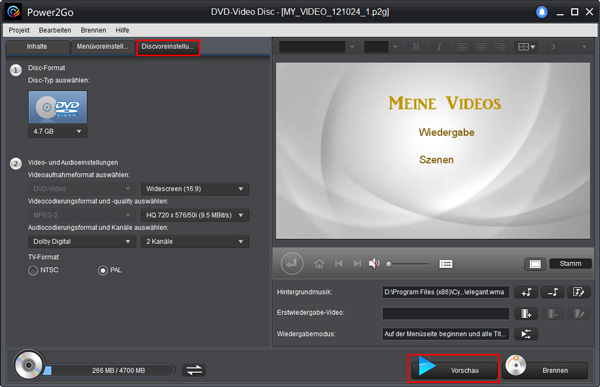Toggle the TV safe zone display icon
The height and width of the screenshot is (387, 600).
pyautogui.click(x=535, y=264)
